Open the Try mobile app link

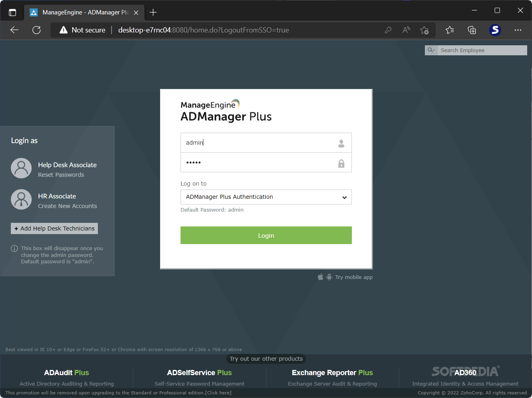(x=354, y=277)
